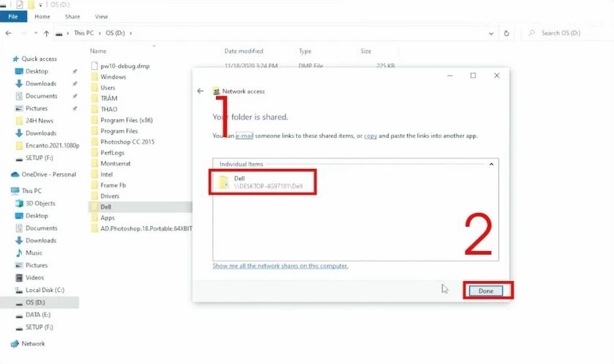614x364 pixels.
Task: Click the e-mail link in the dialog
Action: click(x=245, y=136)
